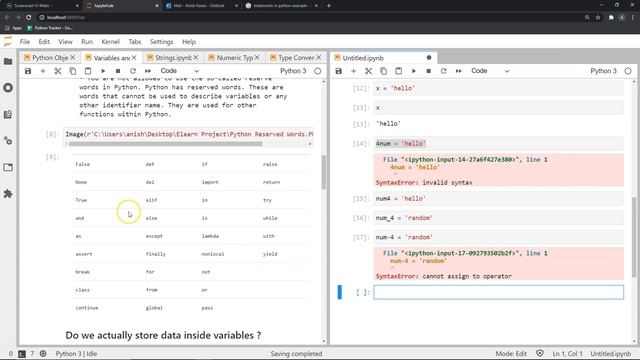The height and width of the screenshot is (360, 640).
Task: Restart and run all in left notebook
Action: (148, 71)
